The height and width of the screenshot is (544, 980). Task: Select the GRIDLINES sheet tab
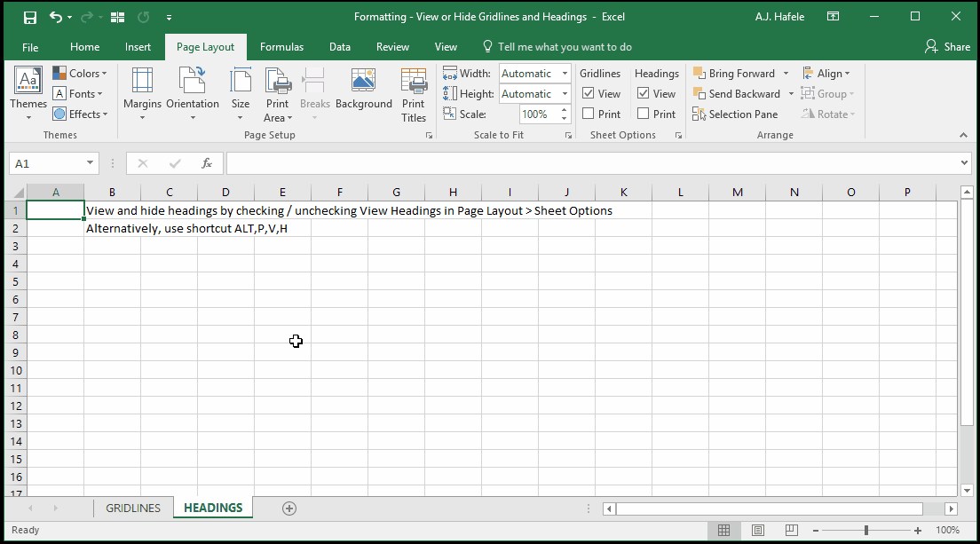tap(133, 509)
